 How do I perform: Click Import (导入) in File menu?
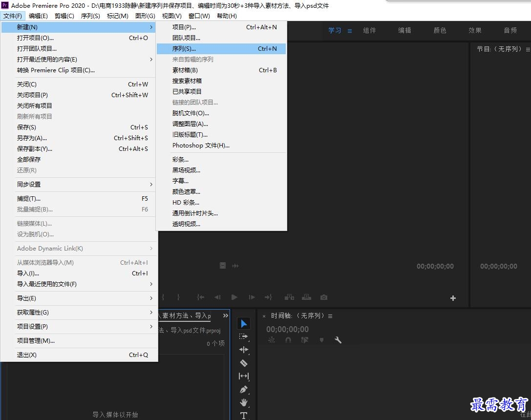tap(79, 273)
